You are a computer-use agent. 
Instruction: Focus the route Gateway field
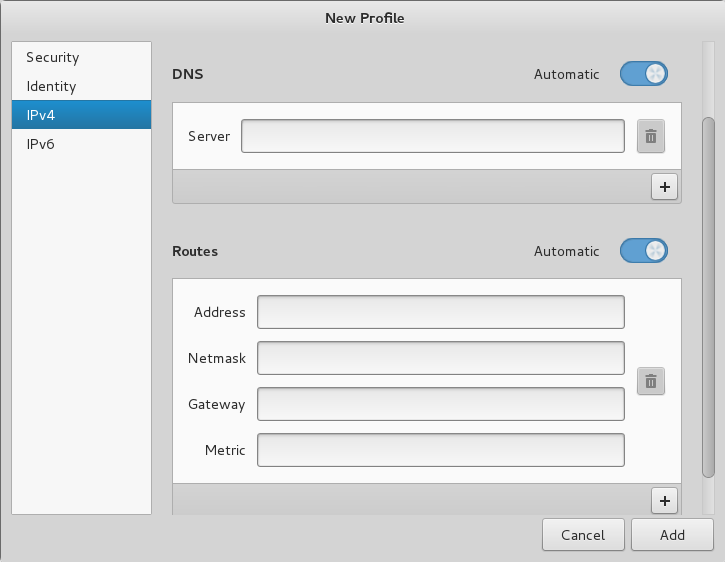(441, 404)
